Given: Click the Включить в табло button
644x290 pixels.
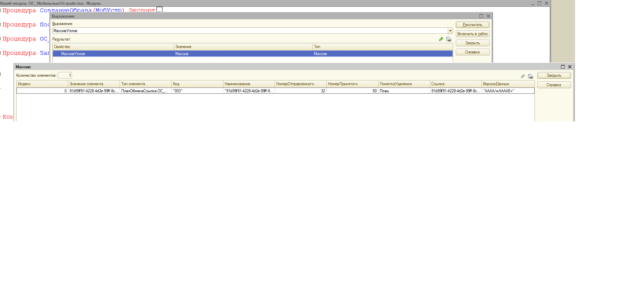Looking at the screenshot, I should (x=472, y=34).
